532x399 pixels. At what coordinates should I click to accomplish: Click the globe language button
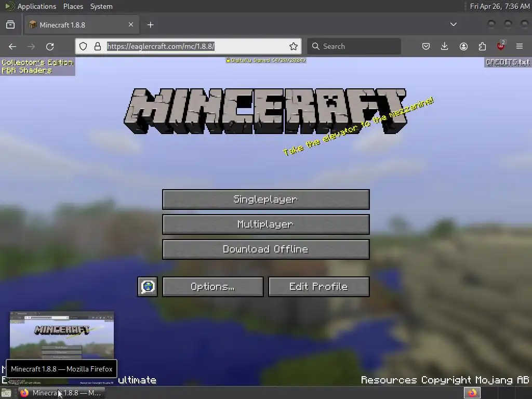(x=147, y=287)
